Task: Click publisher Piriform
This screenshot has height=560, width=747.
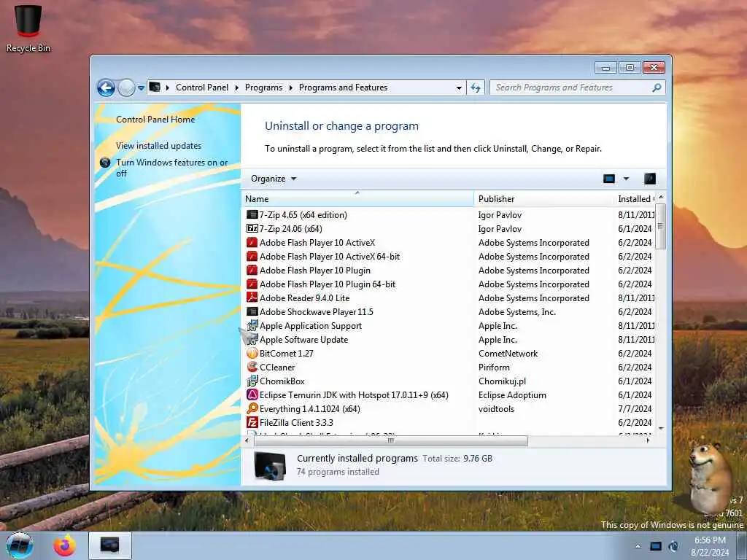Action: (494, 367)
